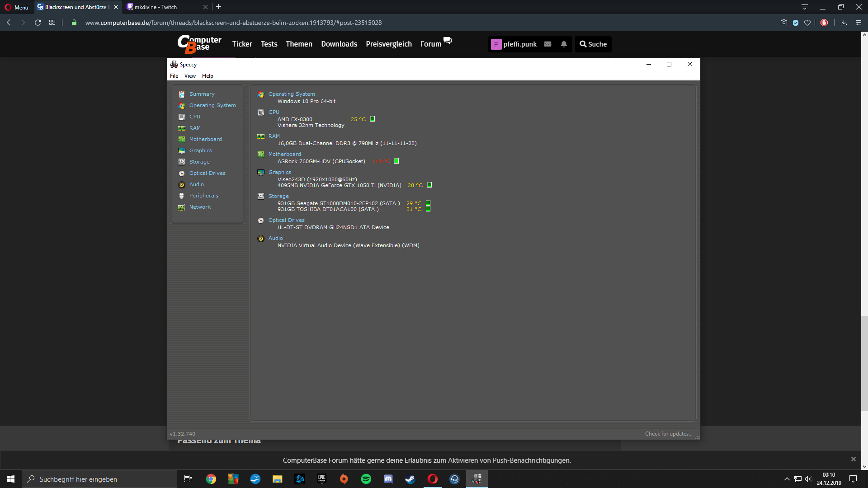Open the Help menu in Speccy
The width and height of the screenshot is (868, 488).
208,76
